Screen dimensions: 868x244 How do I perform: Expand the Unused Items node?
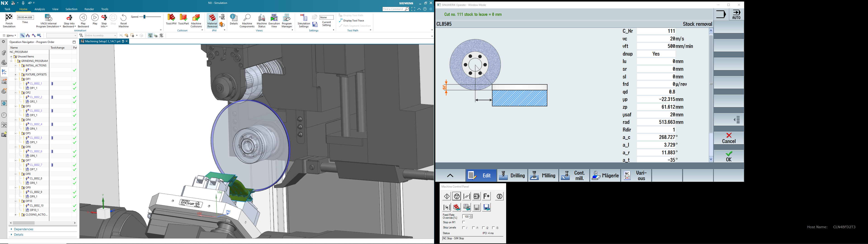[x=11, y=57]
